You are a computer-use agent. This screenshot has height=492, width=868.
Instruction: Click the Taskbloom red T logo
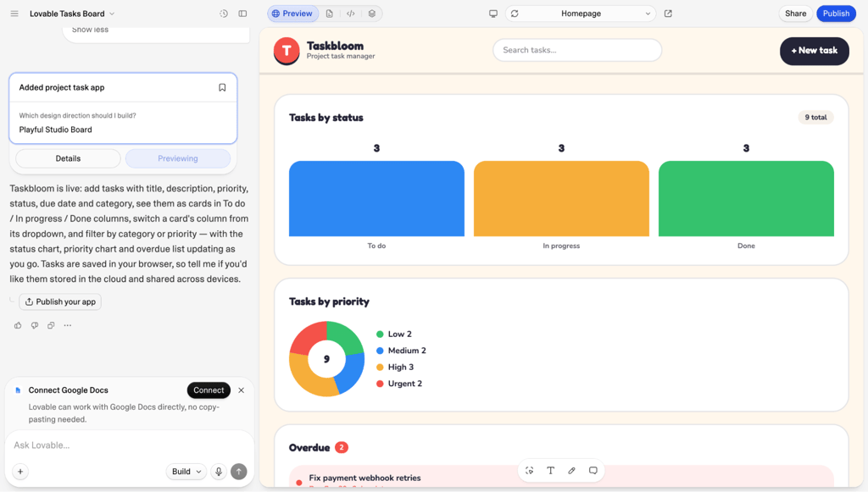pyautogui.click(x=287, y=51)
